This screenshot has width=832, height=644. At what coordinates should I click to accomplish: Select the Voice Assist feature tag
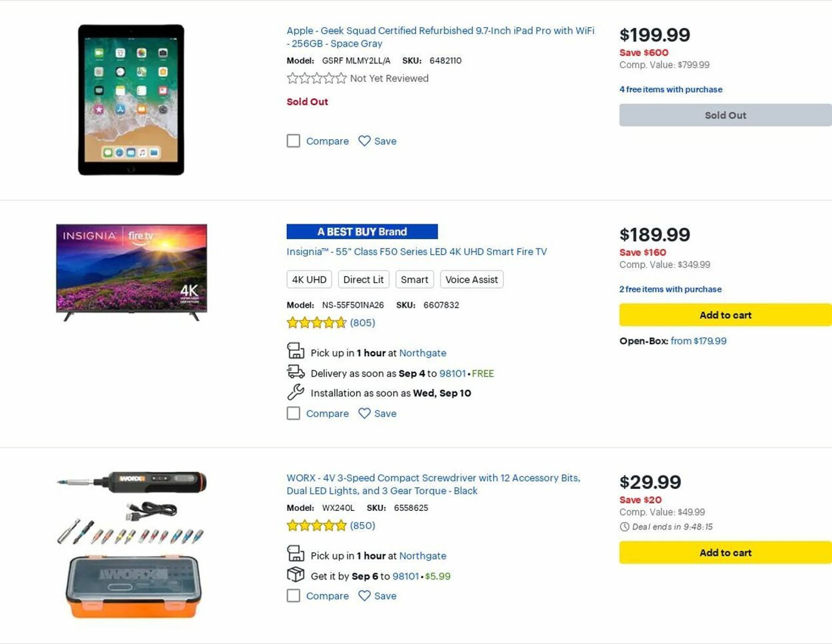pyautogui.click(x=471, y=280)
